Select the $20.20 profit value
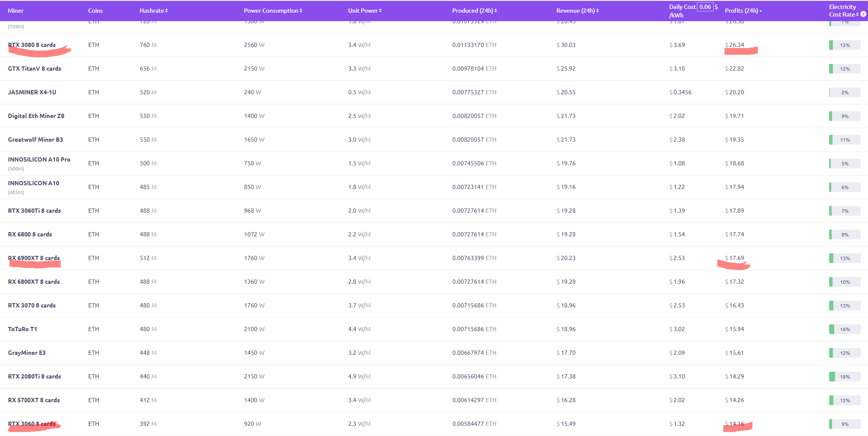The image size is (868, 436). point(735,92)
